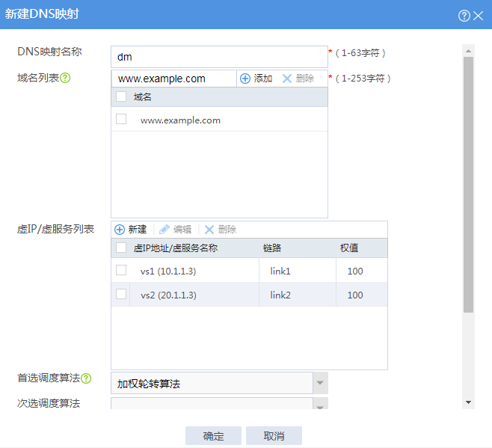The image size is (492, 448).
Task: Click the 取消 button
Action: click(274, 436)
